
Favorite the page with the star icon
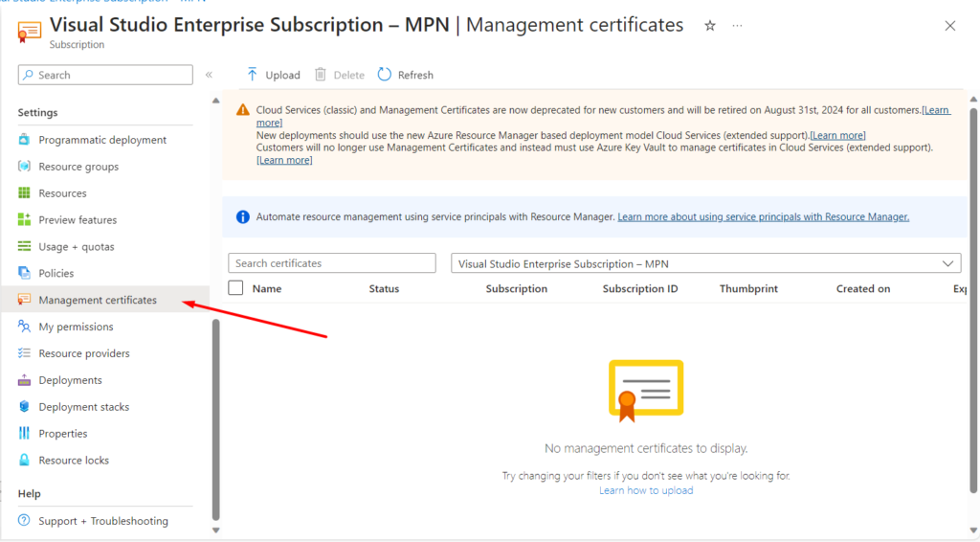pos(710,26)
